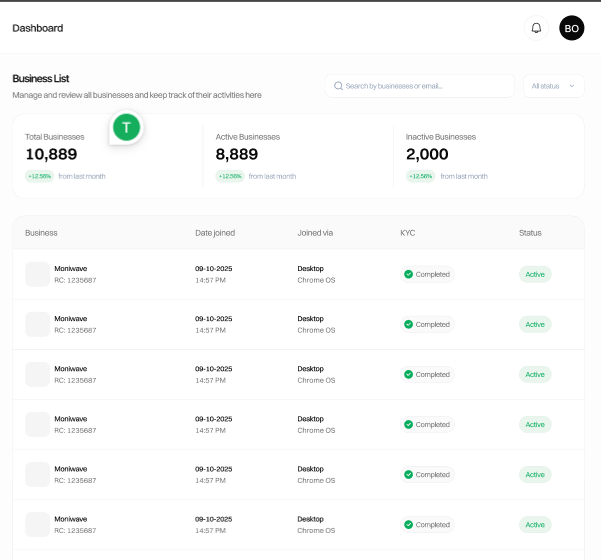The image size is (601, 560).
Task: Select the Total Businesses label
Action: pos(54,137)
